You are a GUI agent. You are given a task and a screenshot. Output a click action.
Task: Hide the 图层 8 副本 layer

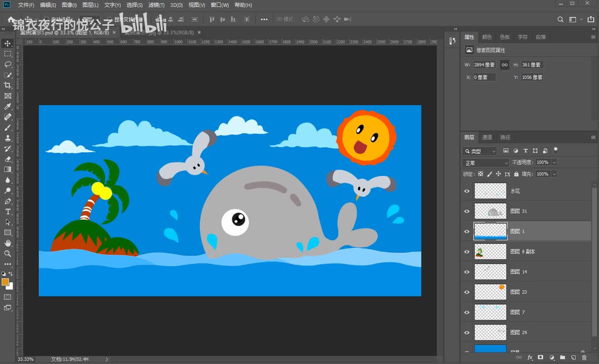point(466,252)
